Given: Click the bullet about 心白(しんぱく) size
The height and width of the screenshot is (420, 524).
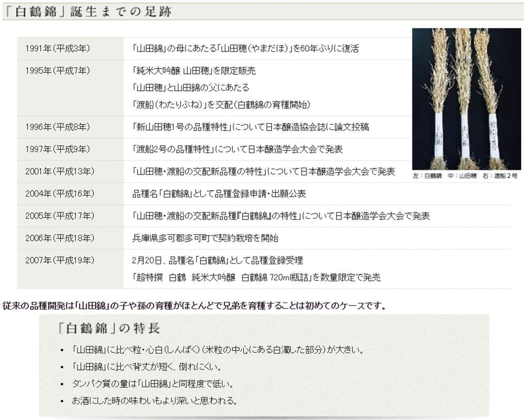Looking at the screenshot, I should (x=218, y=350).
